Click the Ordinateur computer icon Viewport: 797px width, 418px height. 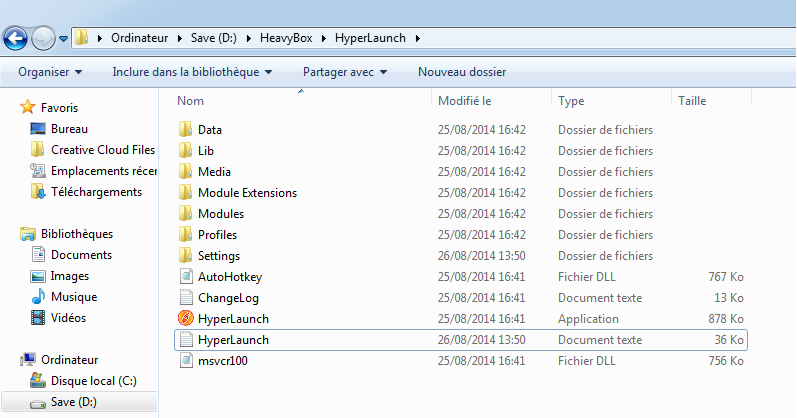(28, 360)
